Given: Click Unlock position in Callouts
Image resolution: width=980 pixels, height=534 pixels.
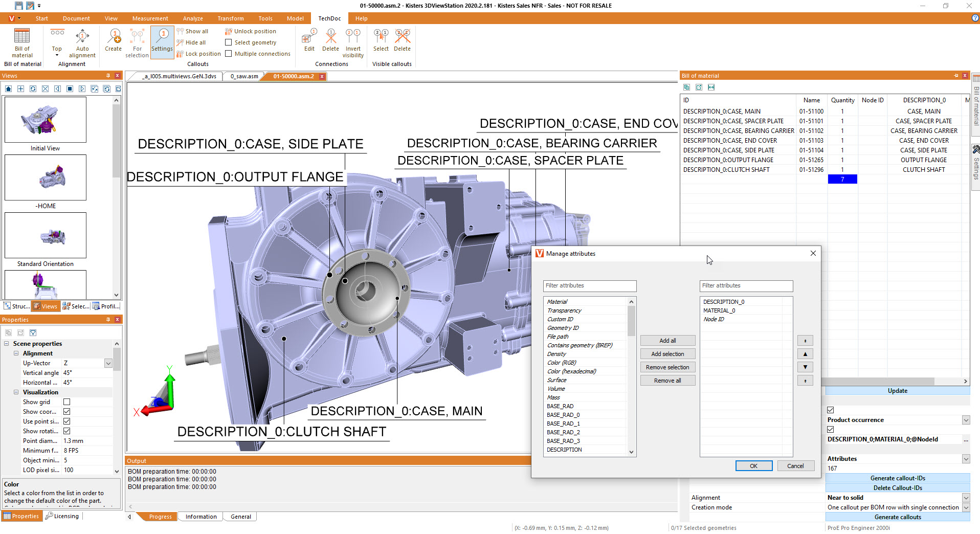Looking at the screenshot, I should tap(250, 31).
